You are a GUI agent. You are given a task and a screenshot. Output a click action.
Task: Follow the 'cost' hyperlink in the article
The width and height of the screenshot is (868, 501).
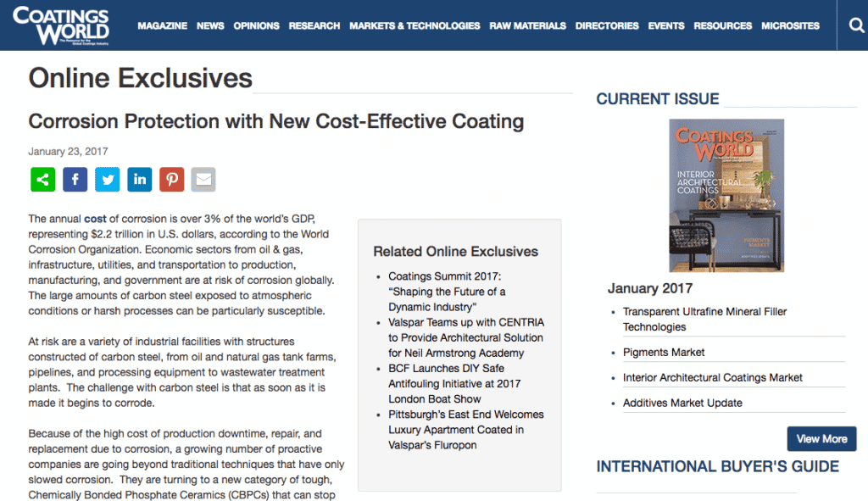(x=93, y=218)
